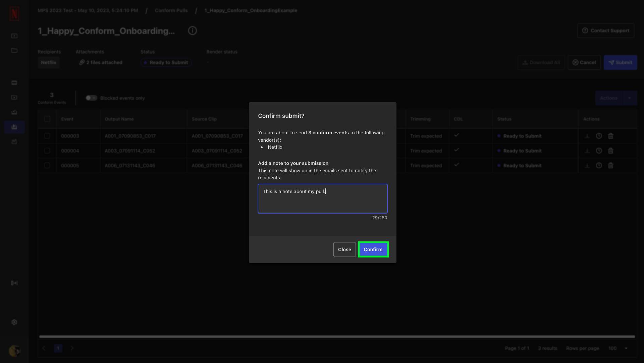Open the info icon next to the pull title
Screen dimensions: 644x363
192,31
